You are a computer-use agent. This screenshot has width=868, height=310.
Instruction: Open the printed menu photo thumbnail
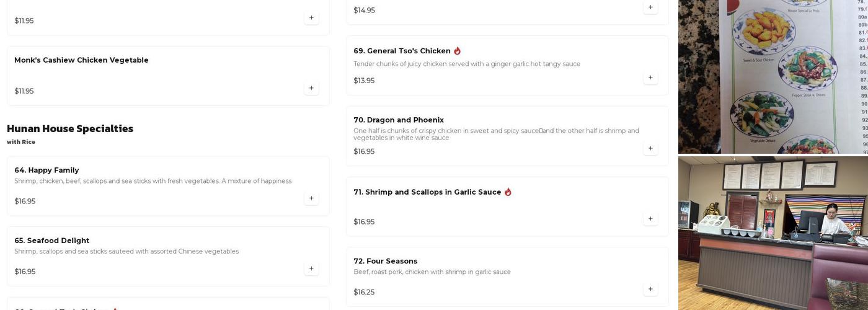click(x=773, y=76)
